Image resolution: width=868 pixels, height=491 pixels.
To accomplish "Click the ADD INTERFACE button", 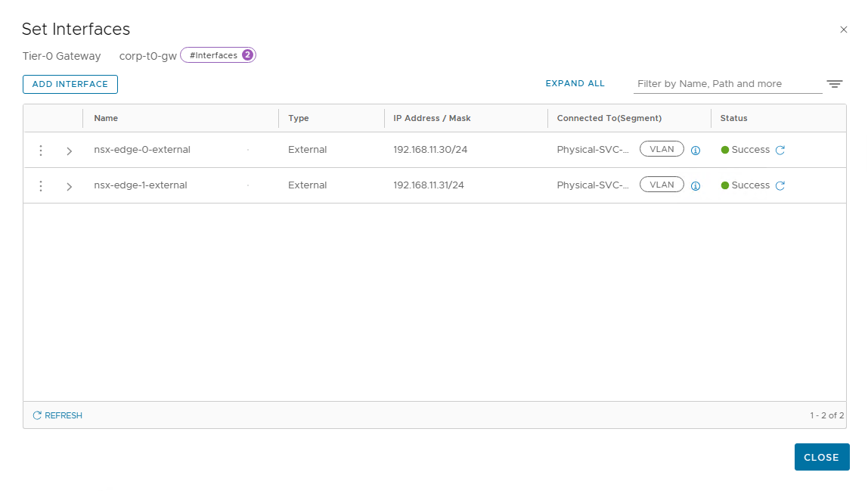I will tap(70, 84).
